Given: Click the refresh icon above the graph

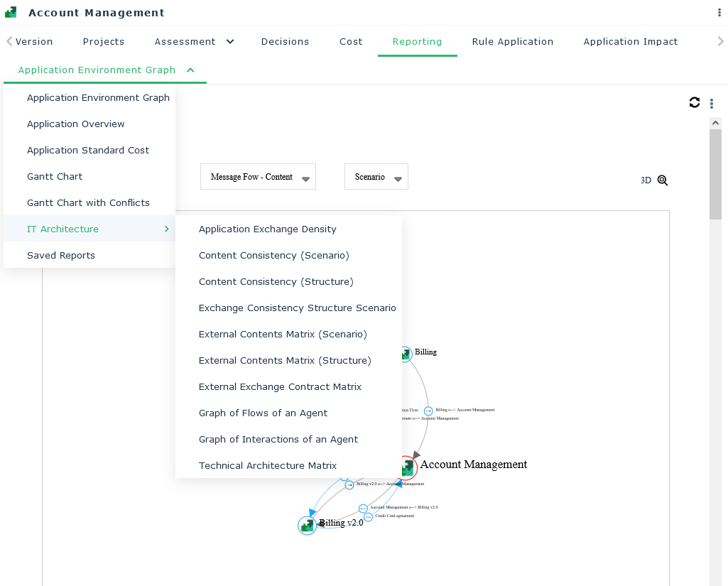Looking at the screenshot, I should coord(695,103).
